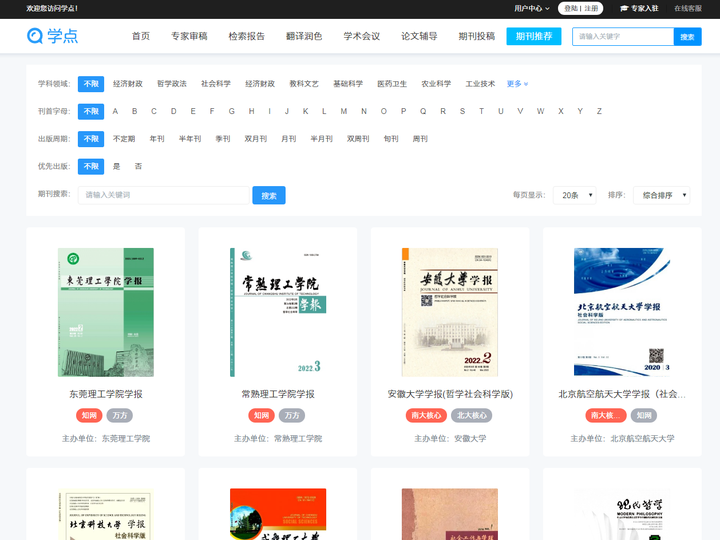This screenshot has height=540, width=720.
Task: Select the 期刊推荐 tab
Action: coord(534,36)
